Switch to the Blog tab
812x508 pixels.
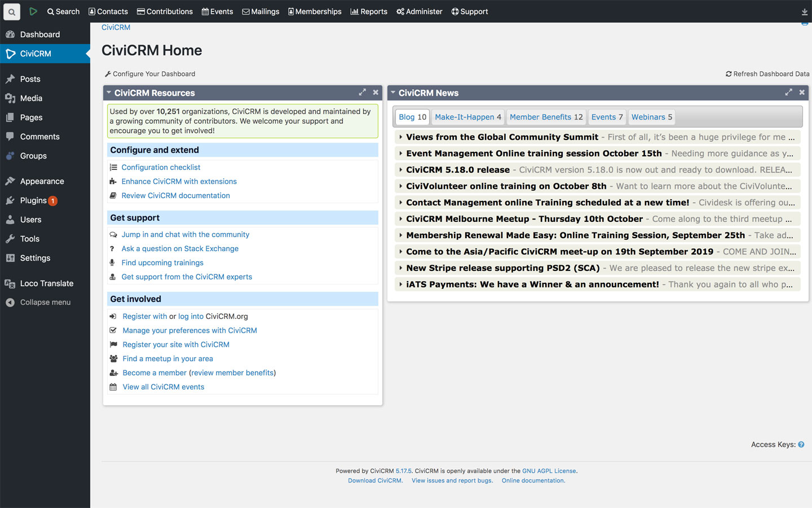click(x=413, y=117)
